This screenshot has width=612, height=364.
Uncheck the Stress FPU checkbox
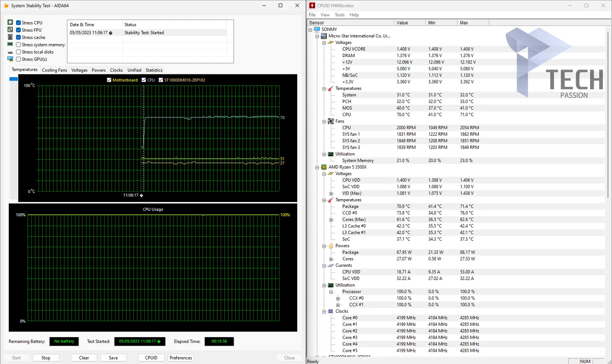coord(18,30)
